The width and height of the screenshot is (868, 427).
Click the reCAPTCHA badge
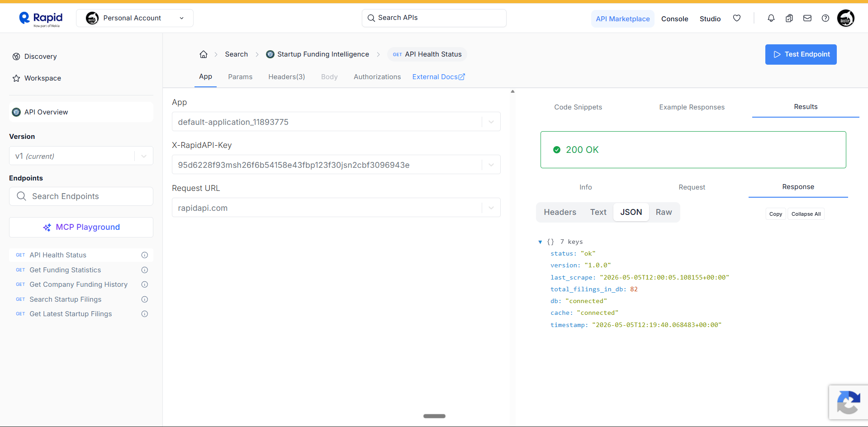coord(849,402)
